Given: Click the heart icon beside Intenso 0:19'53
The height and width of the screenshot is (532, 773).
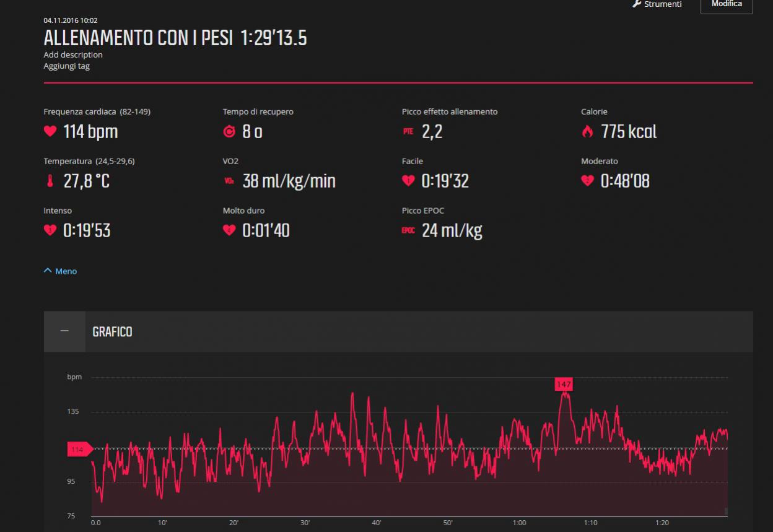Looking at the screenshot, I should pos(50,230).
